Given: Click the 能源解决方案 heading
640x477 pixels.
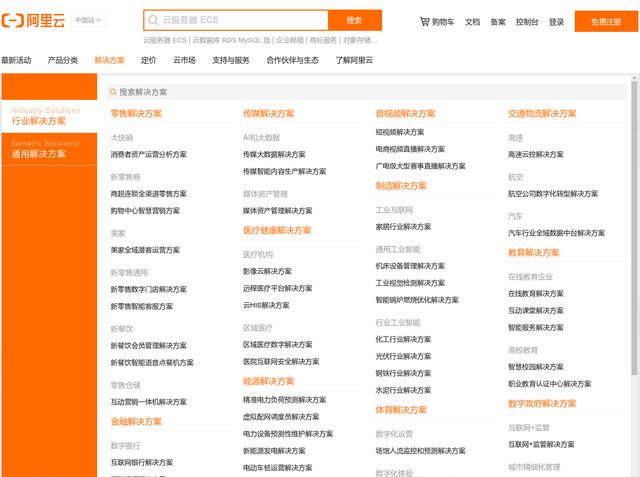Looking at the screenshot, I should 269,381.
